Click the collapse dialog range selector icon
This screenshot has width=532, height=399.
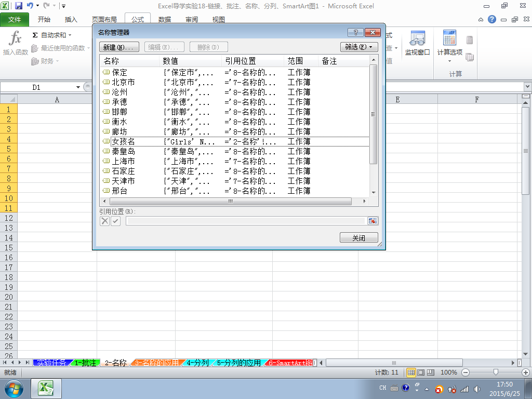[373, 221]
